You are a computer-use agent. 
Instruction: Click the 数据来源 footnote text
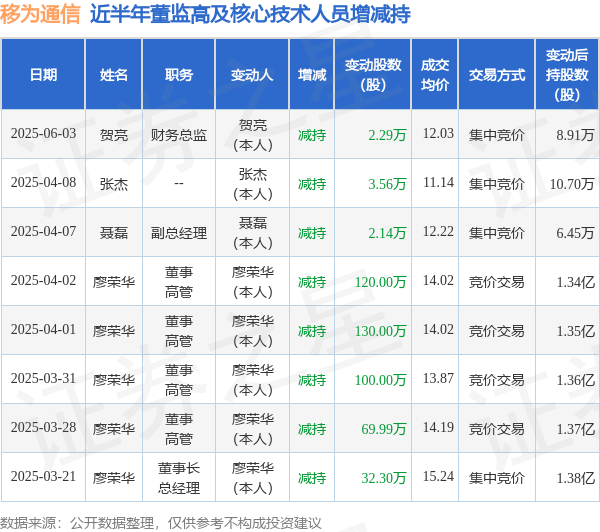click(x=161, y=523)
